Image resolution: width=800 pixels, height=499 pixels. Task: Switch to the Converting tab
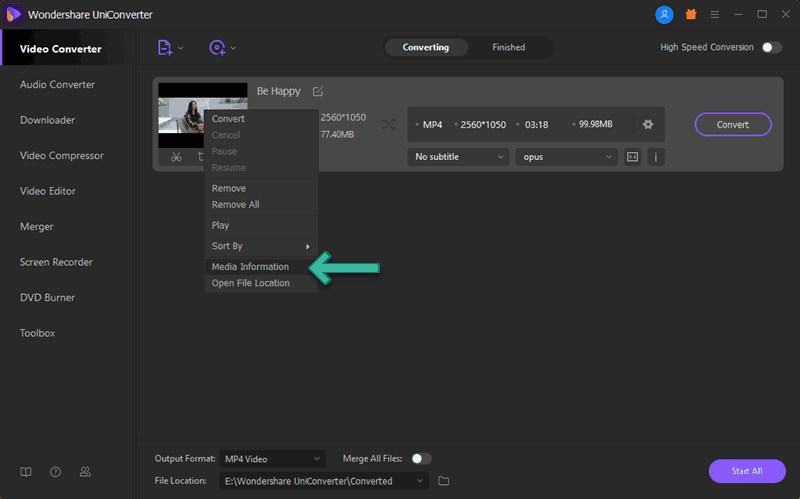(x=426, y=47)
